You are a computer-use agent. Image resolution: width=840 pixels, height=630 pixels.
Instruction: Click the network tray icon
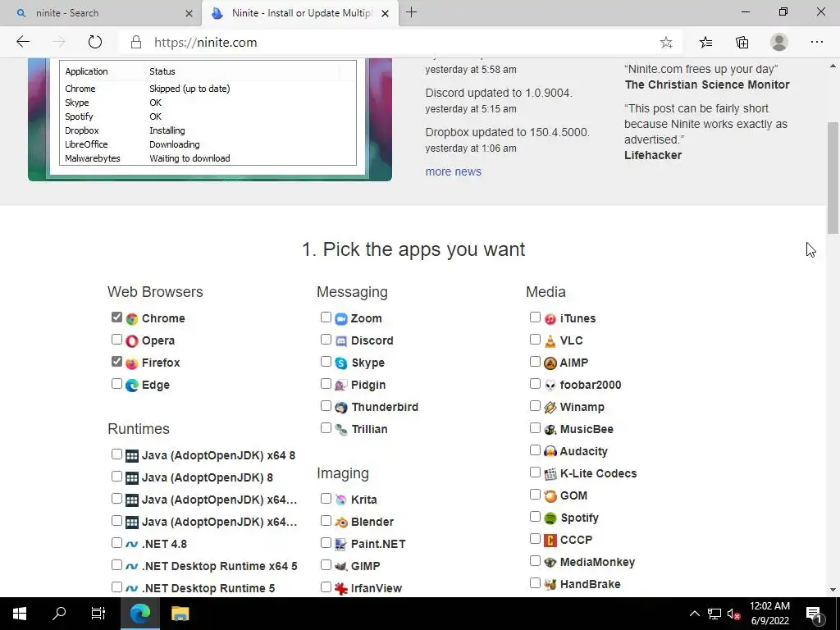(x=714, y=614)
